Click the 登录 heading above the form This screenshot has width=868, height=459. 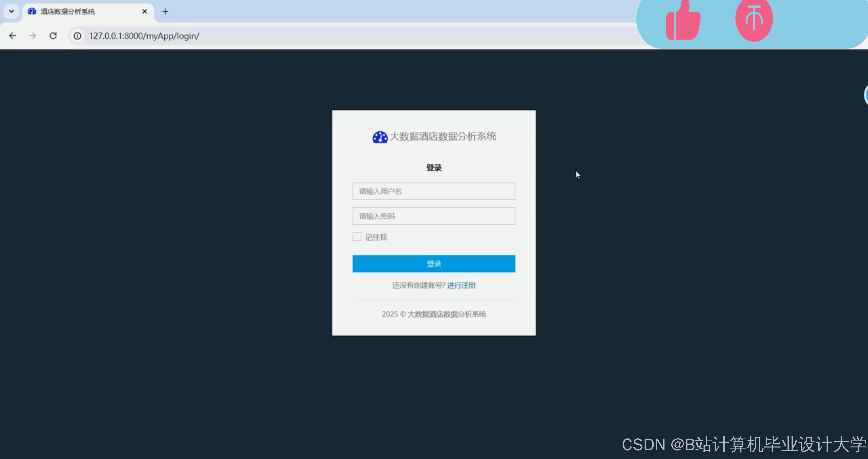[x=434, y=168]
